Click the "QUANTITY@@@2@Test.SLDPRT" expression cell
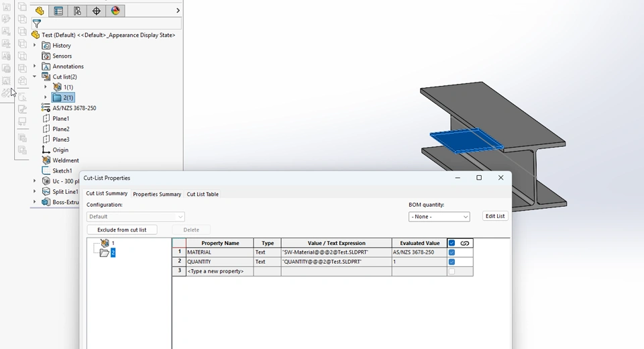Screen dimensions: 644x349 [x=336, y=262]
